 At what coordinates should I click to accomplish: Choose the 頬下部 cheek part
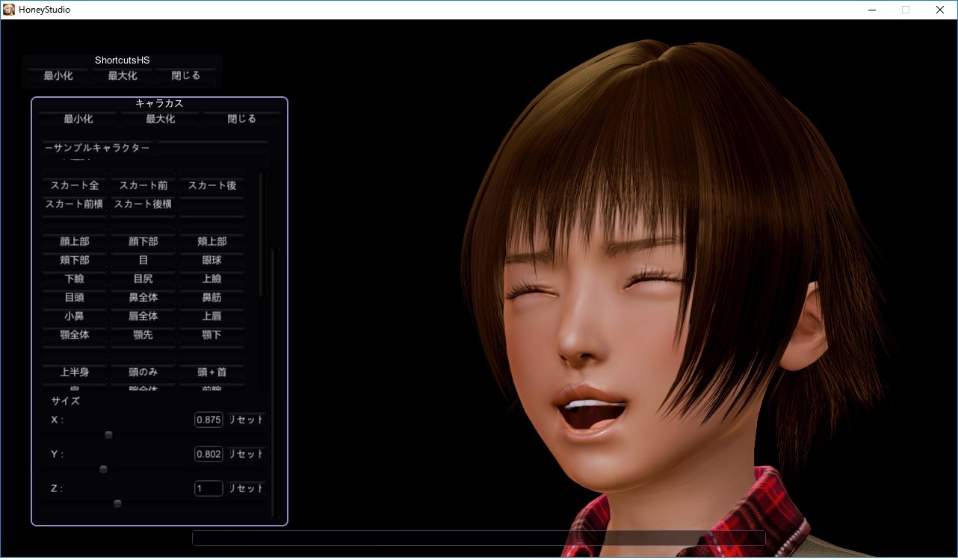click(75, 260)
